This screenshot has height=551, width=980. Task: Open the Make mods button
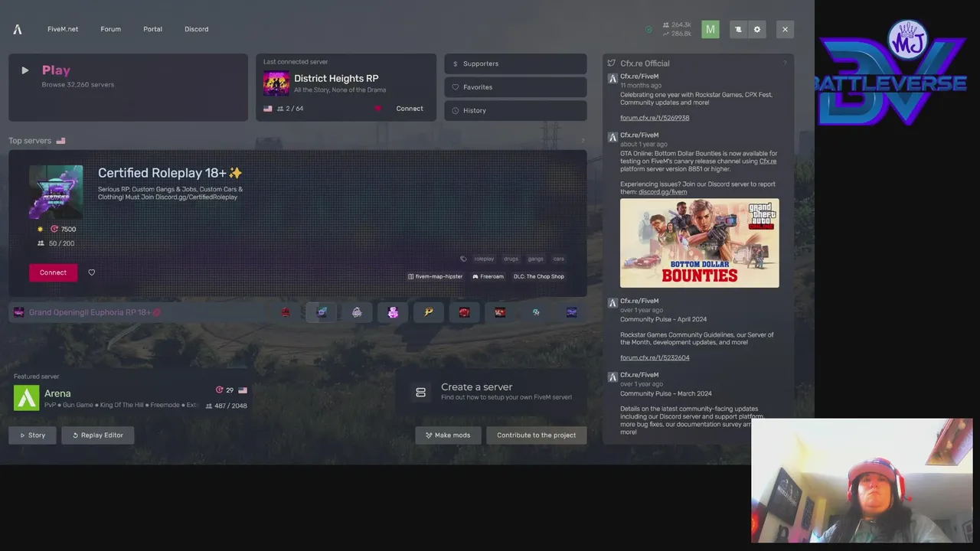pyautogui.click(x=448, y=435)
